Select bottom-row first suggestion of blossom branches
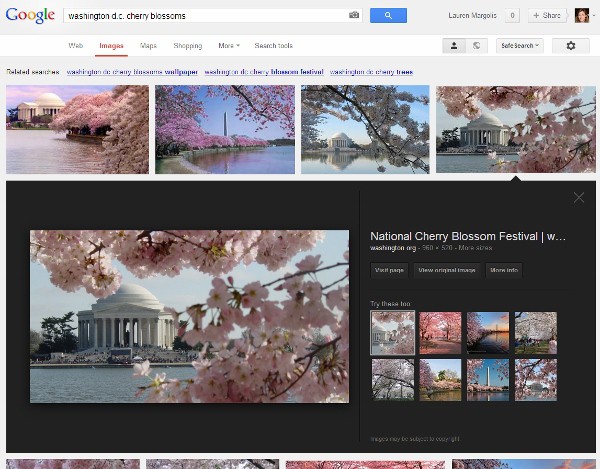The width and height of the screenshot is (600, 469). pyautogui.click(x=393, y=380)
